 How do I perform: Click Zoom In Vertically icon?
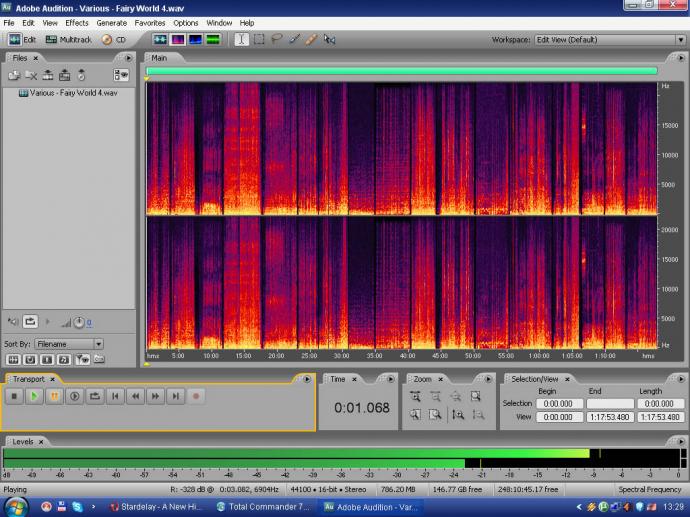tap(458, 414)
